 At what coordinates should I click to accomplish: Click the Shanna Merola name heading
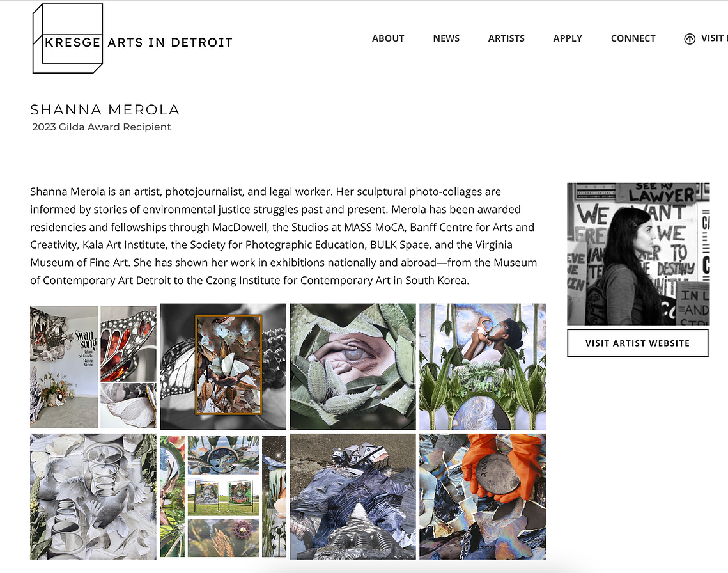(105, 109)
